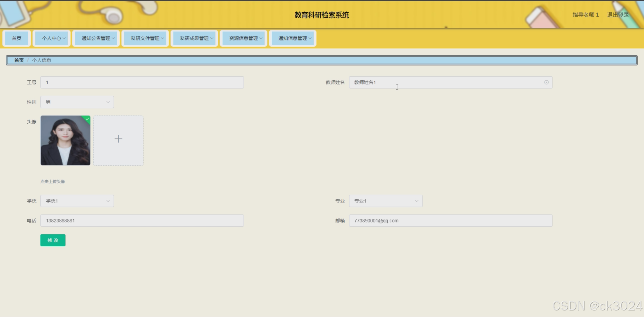Image resolution: width=644 pixels, height=317 pixels.
Task: Click the 个人信息 breadcrumb item
Action: (x=42, y=60)
